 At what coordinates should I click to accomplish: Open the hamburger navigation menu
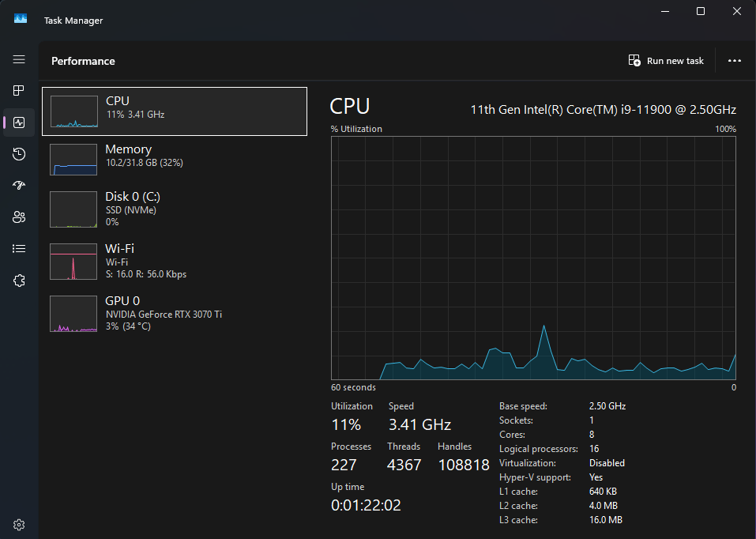pyautogui.click(x=19, y=59)
